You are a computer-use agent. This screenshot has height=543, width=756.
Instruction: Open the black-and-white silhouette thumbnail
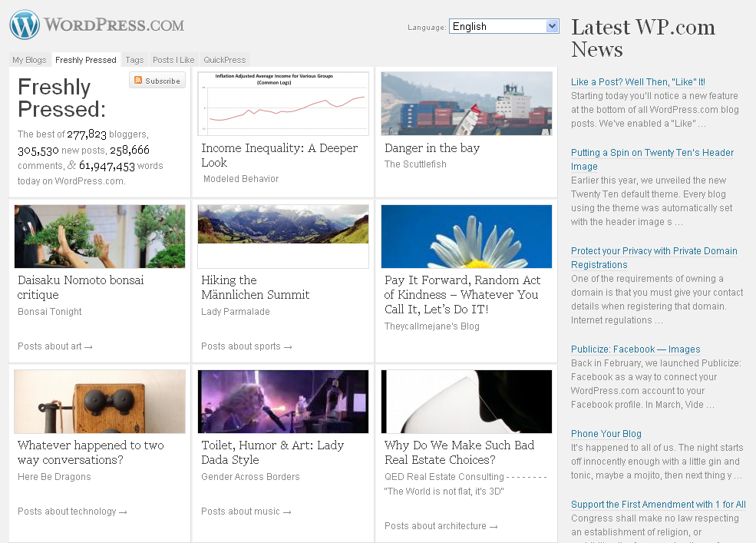click(467, 402)
